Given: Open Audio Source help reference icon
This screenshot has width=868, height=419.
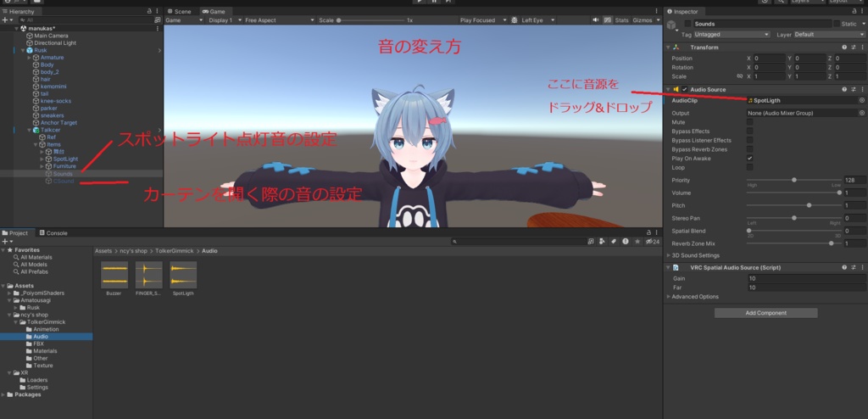Looking at the screenshot, I should [845, 89].
